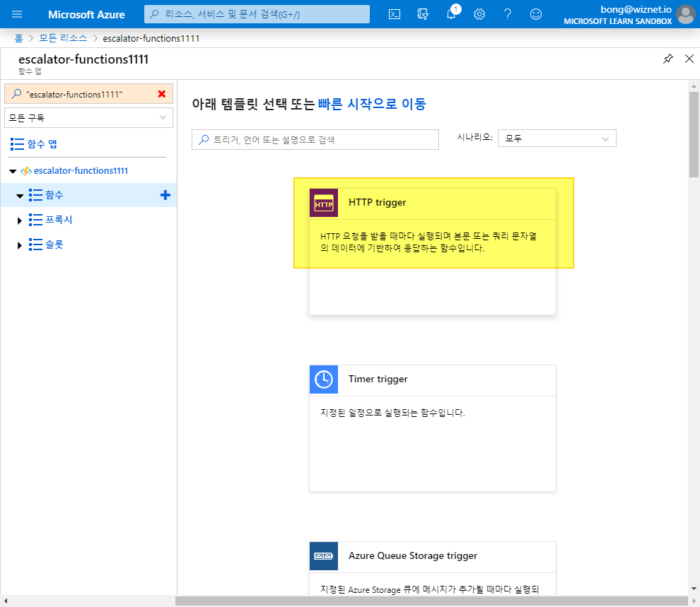Pin the escalator-functions1111 blade

[668, 59]
